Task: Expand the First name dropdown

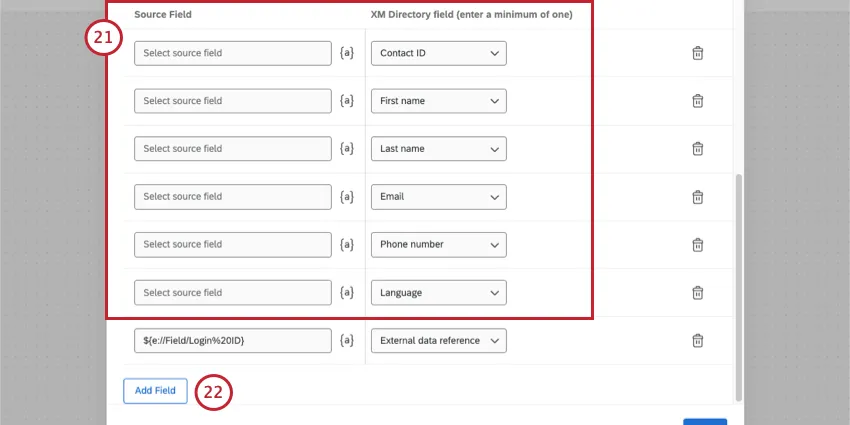Action: pos(438,101)
